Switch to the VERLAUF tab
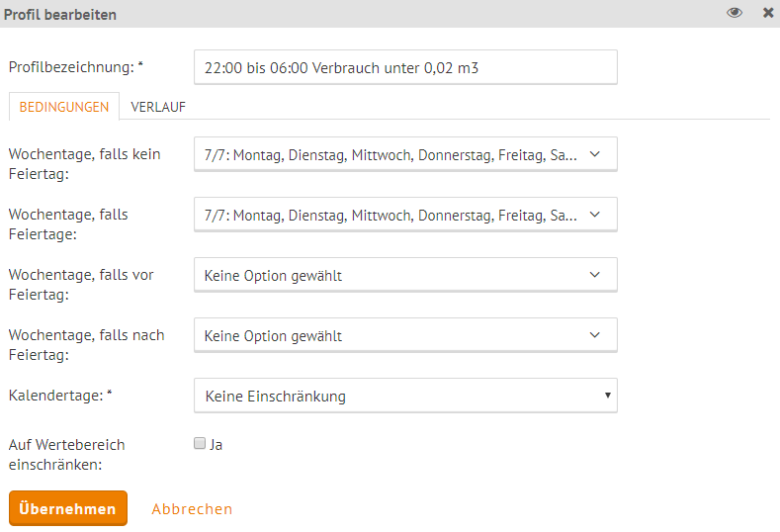 pyautogui.click(x=158, y=107)
